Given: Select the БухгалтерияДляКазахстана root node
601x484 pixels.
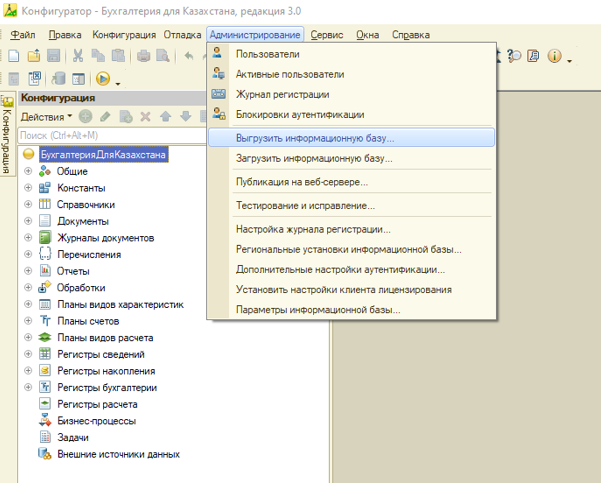Looking at the screenshot, I should coord(103,154).
